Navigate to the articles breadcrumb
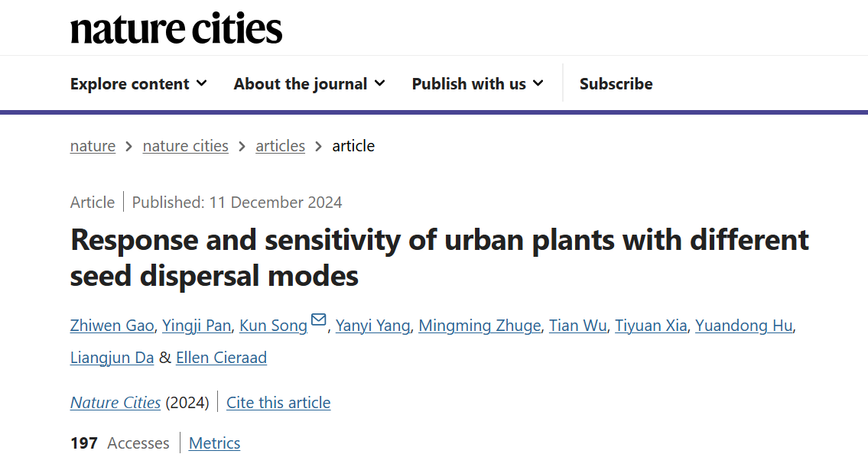Screen dimensions: 868x467 [280, 146]
